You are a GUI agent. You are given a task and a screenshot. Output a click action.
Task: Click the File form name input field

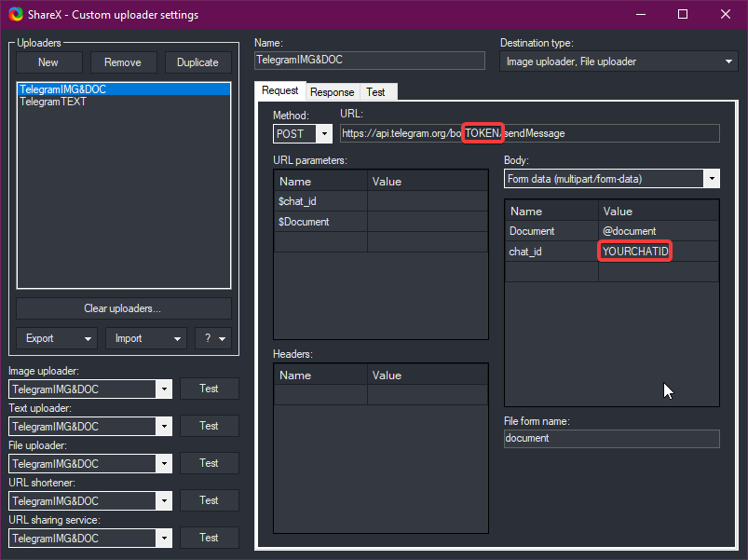(x=612, y=438)
